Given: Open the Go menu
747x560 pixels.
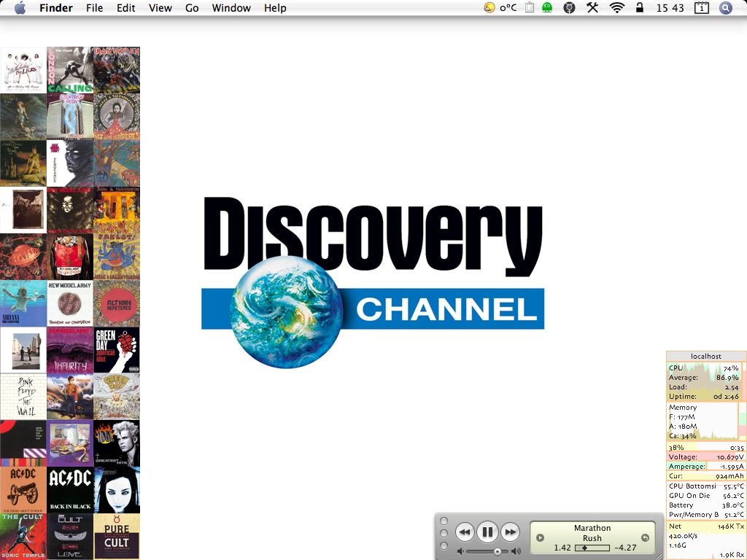Looking at the screenshot, I should coord(192,8).
